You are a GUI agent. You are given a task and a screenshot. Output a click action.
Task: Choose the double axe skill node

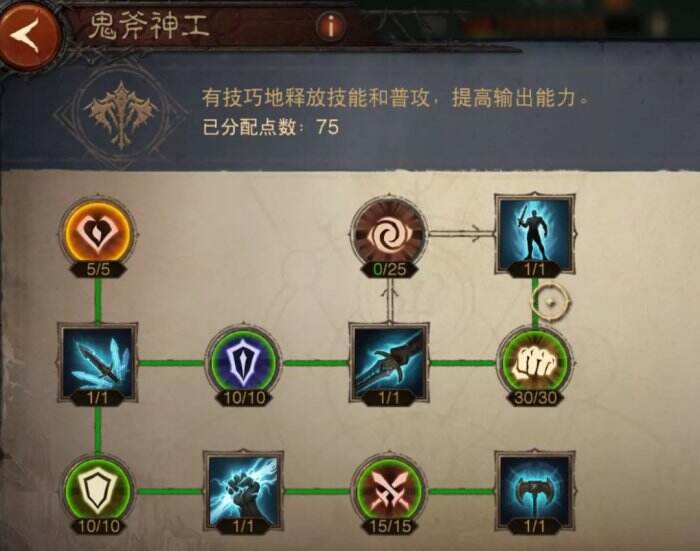[x=535, y=490]
